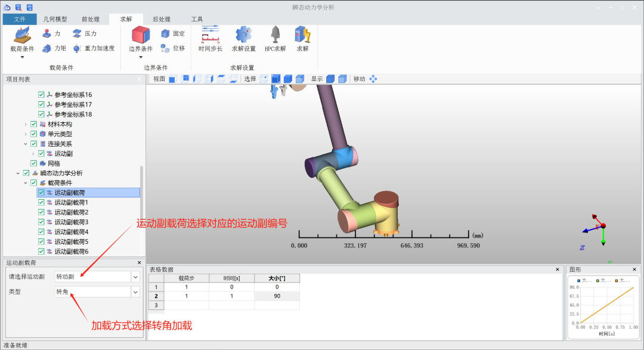
Task: Toggle the 运动副载荷1 checkbox
Action: click(x=41, y=202)
